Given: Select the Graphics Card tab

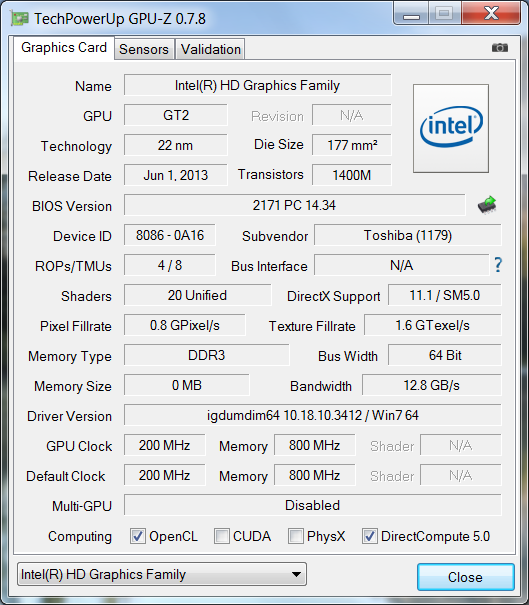Looking at the screenshot, I should [x=64, y=48].
